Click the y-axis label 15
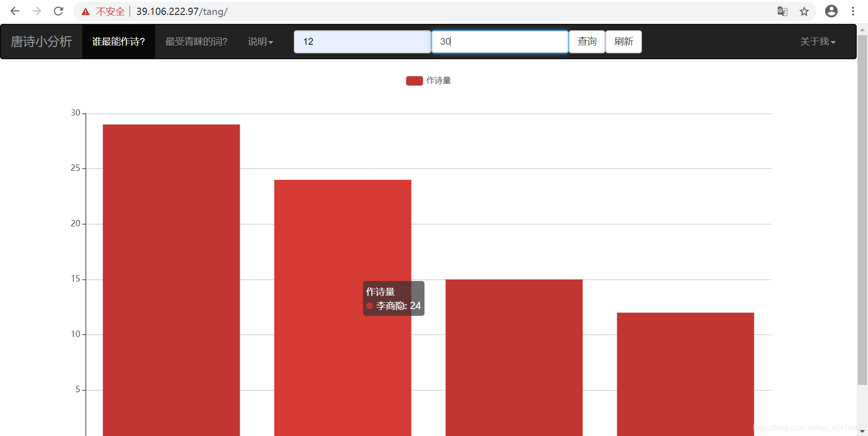 point(75,279)
